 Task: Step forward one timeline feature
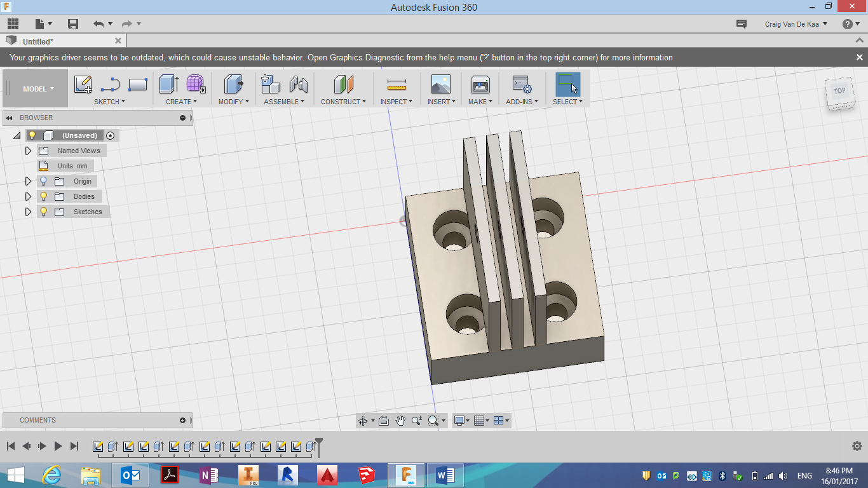[x=43, y=446]
